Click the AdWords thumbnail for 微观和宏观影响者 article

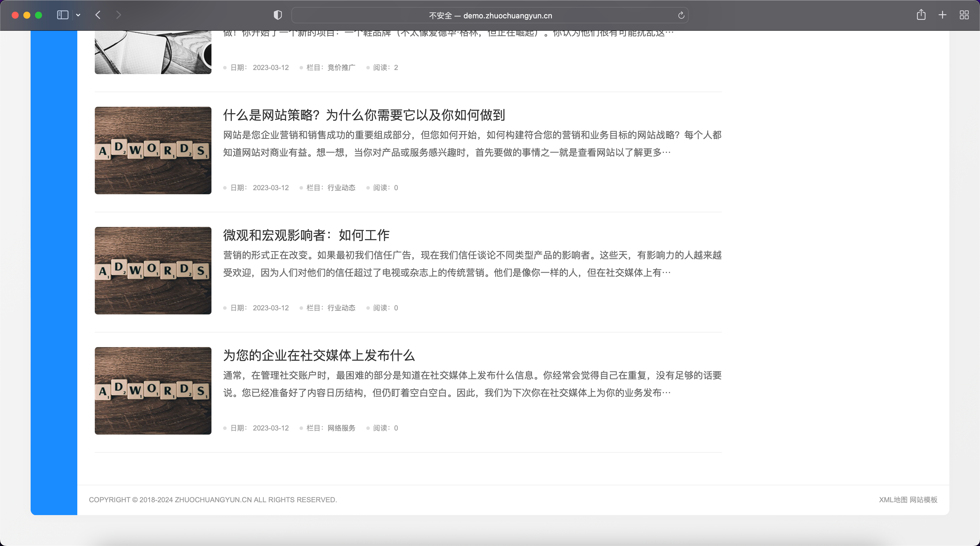click(153, 271)
